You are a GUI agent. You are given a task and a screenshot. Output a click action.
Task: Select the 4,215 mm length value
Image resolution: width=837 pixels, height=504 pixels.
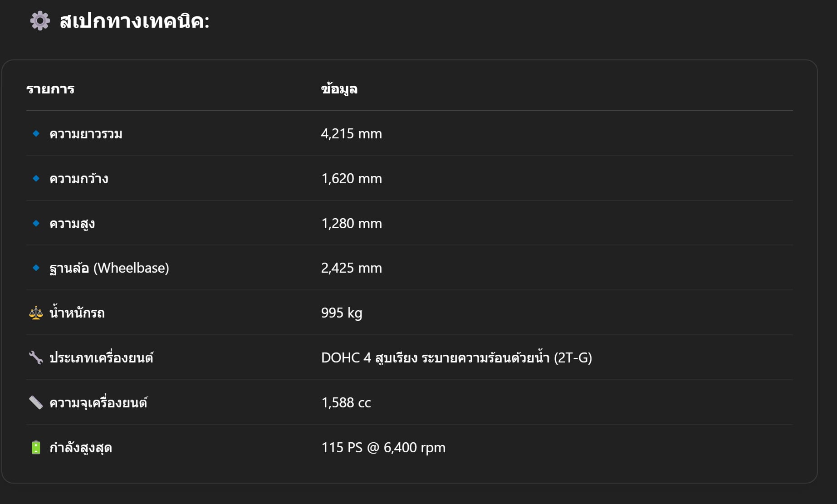pos(352,134)
